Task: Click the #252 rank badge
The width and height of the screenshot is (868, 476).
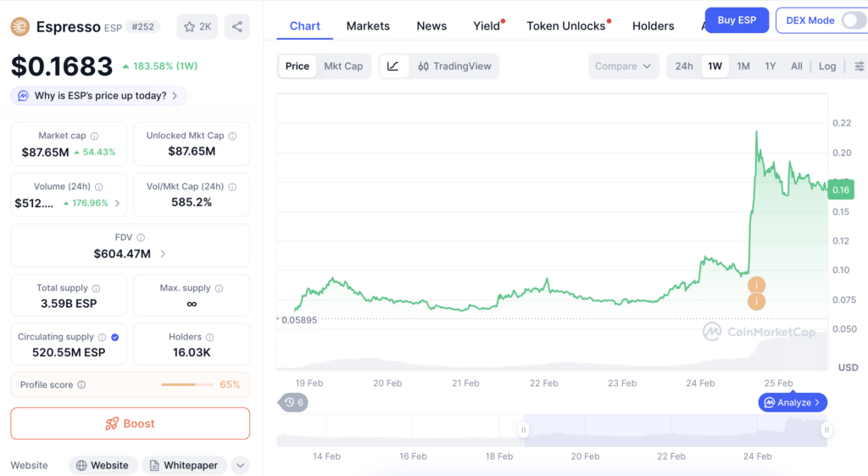Action: [142, 26]
